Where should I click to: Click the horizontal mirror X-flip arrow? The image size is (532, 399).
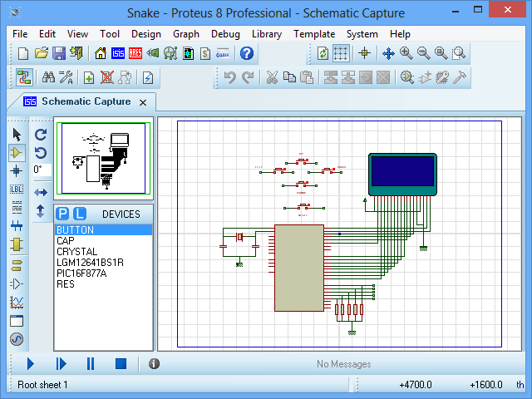(x=41, y=192)
